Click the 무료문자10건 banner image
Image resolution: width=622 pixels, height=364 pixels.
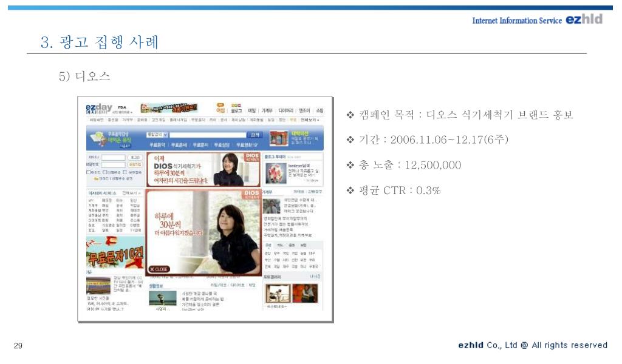115,255
